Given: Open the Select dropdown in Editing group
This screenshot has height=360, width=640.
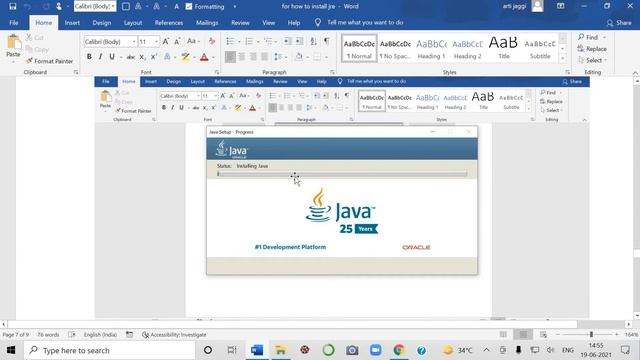Looking at the screenshot, I should coord(593,60).
